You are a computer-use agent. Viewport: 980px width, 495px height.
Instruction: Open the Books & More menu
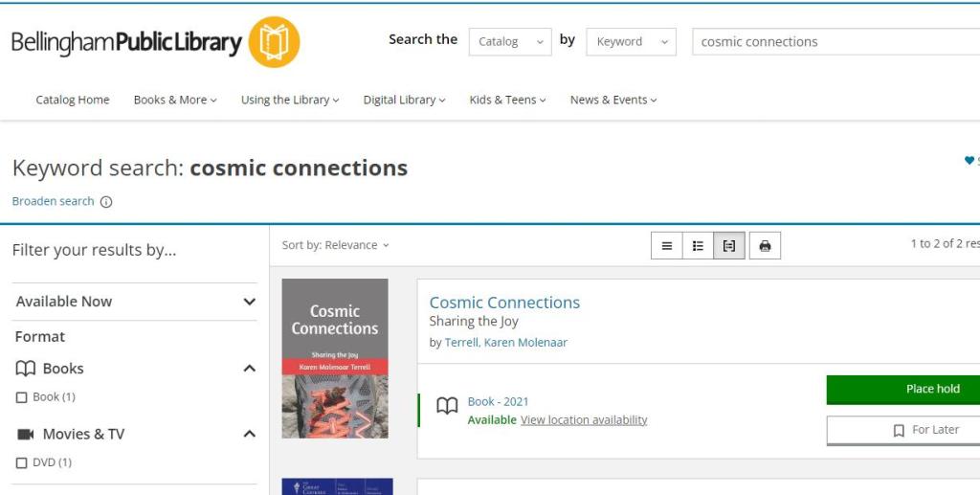click(x=175, y=100)
